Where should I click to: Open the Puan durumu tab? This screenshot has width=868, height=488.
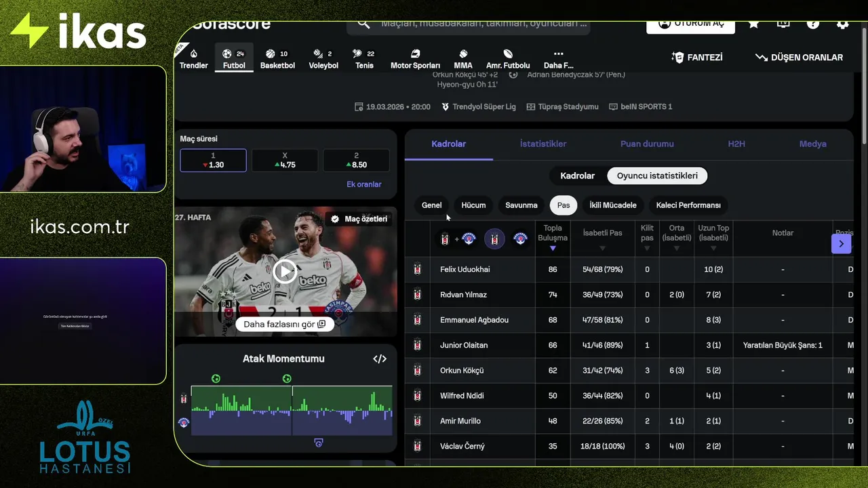647,144
